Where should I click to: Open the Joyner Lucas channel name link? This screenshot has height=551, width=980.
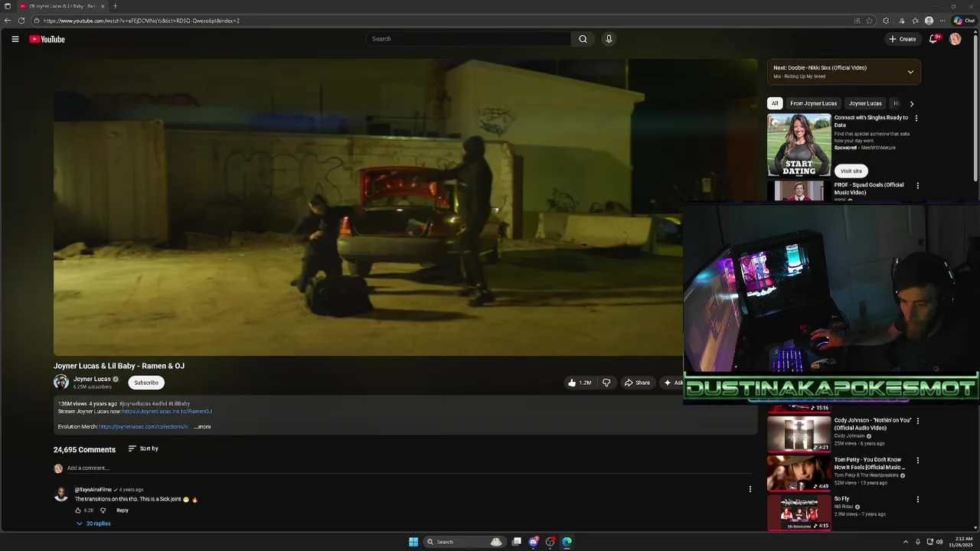click(x=92, y=379)
